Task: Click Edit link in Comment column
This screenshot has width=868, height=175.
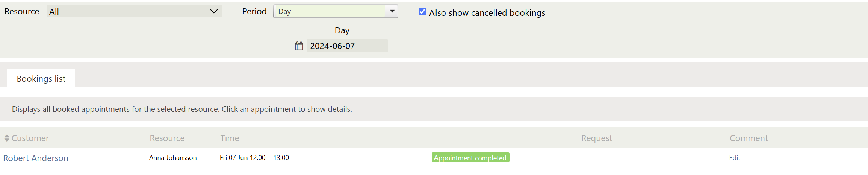Action: [x=735, y=158]
